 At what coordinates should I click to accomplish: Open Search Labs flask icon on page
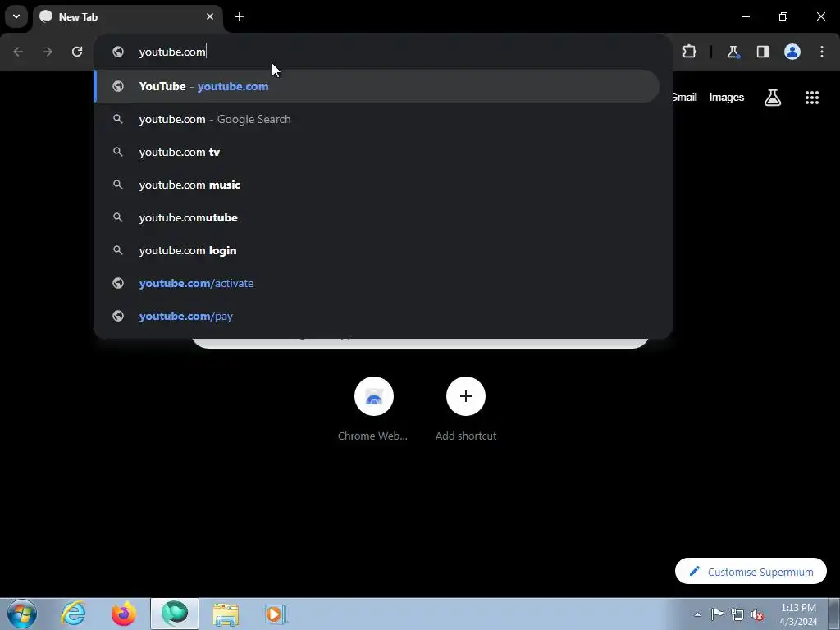[773, 98]
